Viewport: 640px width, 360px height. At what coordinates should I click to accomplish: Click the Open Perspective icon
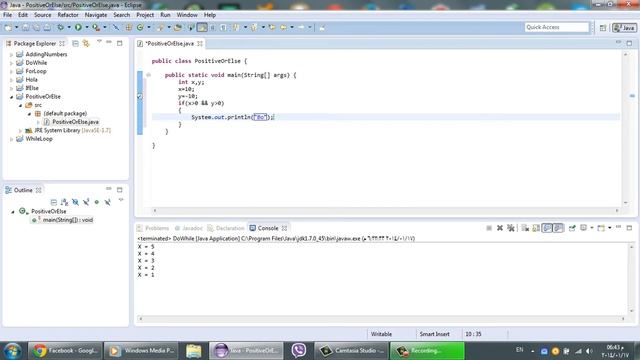[603, 28]
